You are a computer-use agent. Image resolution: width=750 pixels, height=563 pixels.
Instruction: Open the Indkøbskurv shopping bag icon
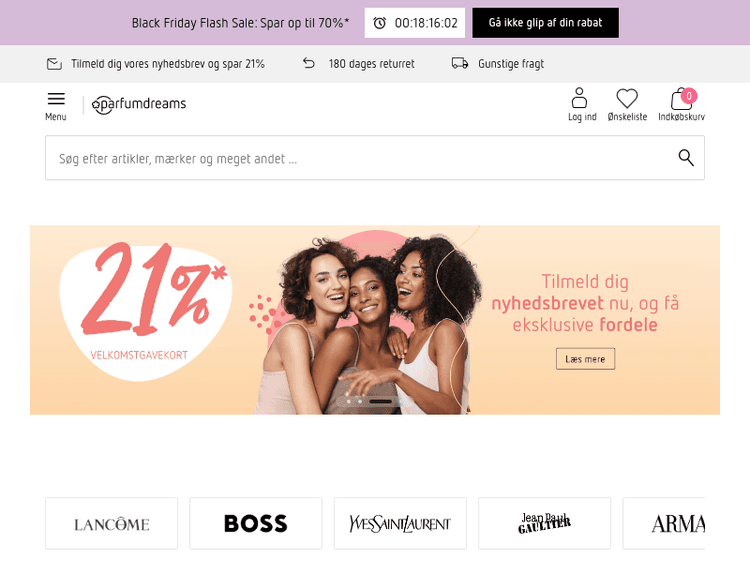[682, 99]
